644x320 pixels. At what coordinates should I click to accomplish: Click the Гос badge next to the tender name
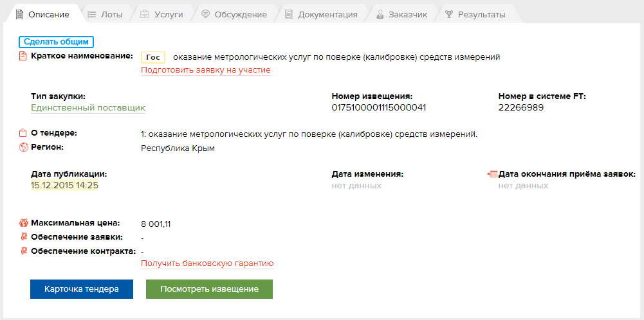click(x=153, y=57)
